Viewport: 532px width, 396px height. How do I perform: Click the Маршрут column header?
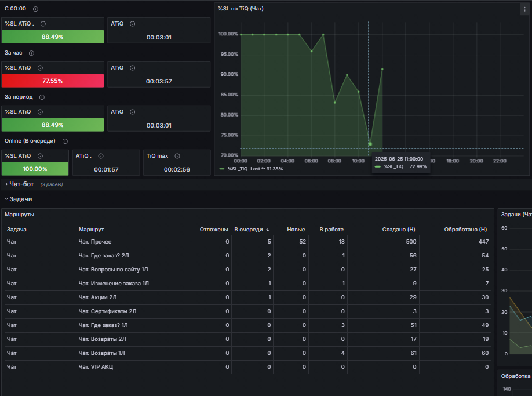click(91, 230)
